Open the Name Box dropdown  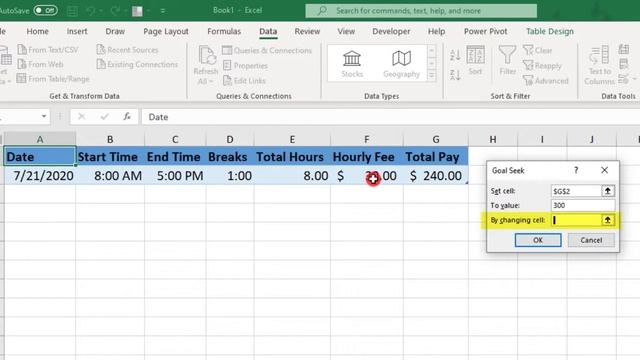(x=44, y=117)
